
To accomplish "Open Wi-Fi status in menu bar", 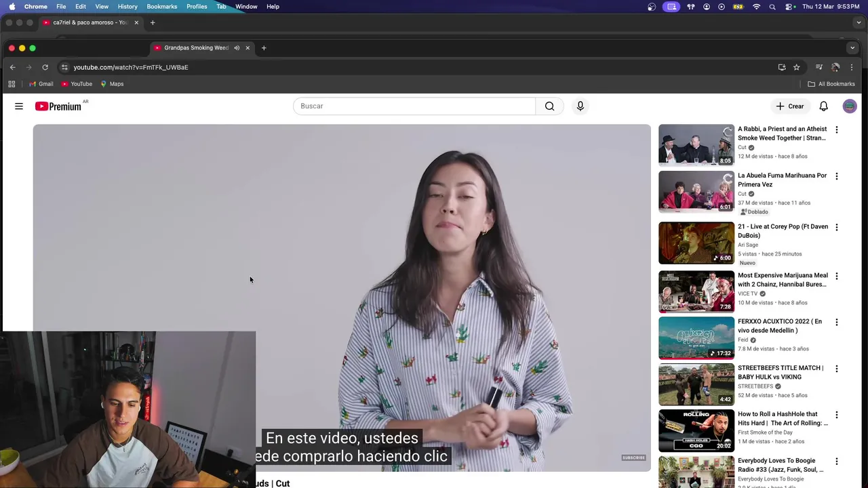I will tap(757, 7).
